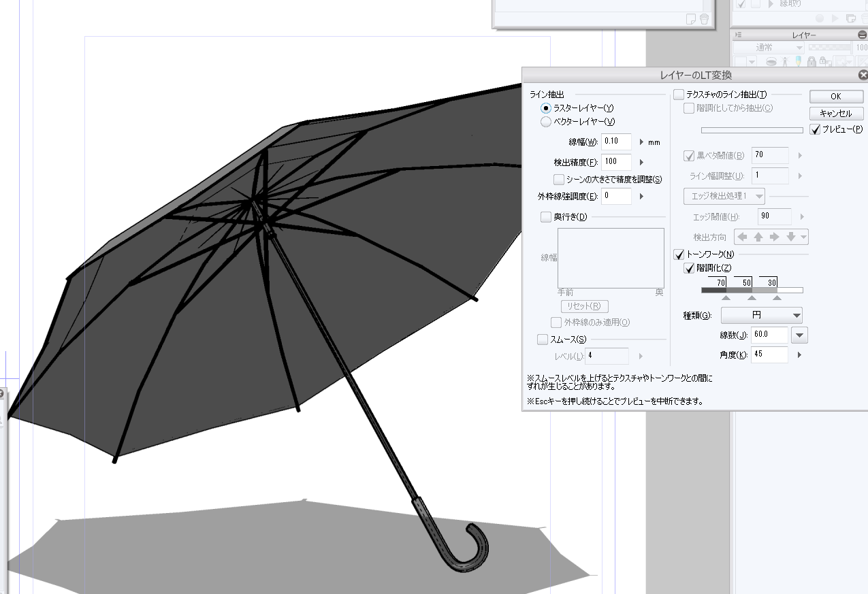Click the new item icon in top panel
868x594 pixels.
pyautogui.click(x=691, y=19)
